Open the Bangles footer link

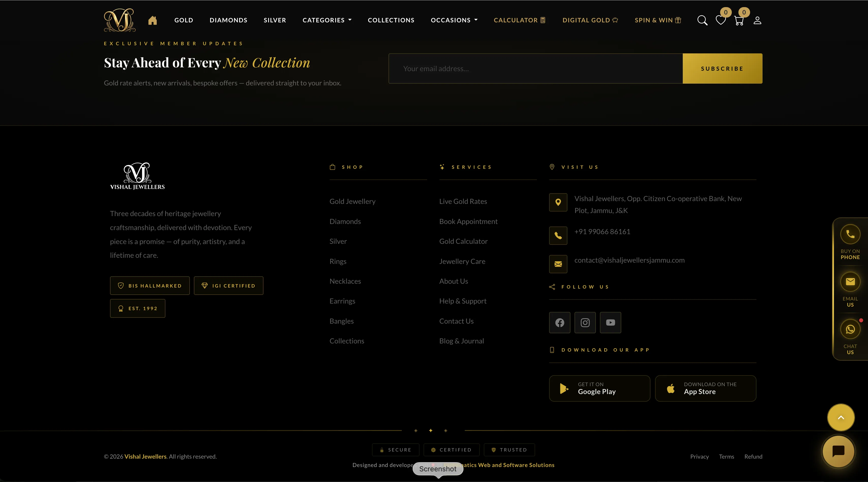pyautogui.click(x=342, y=321)
